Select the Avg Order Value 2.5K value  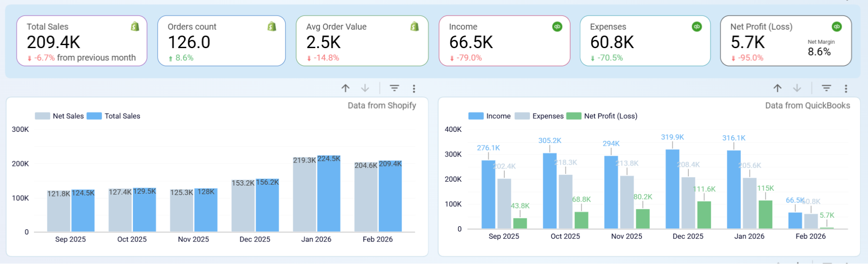click(323, 42)
